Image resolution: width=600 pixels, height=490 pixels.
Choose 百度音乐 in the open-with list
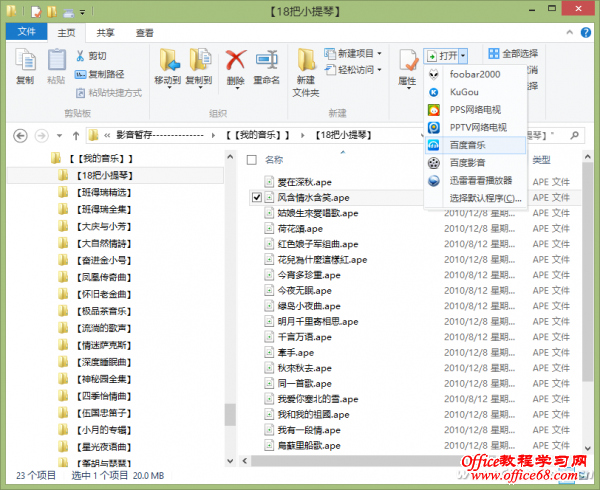[x=475, y=145]
